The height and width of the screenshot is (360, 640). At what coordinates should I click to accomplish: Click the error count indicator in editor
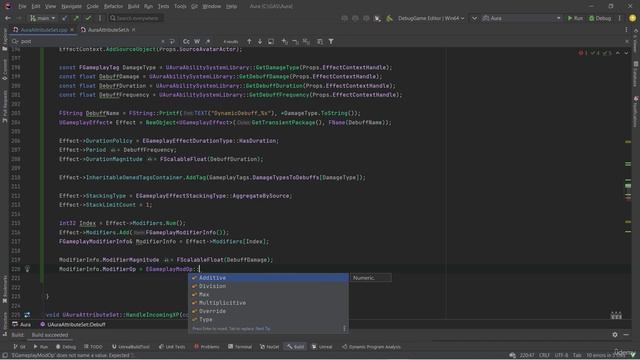point(582,53)
